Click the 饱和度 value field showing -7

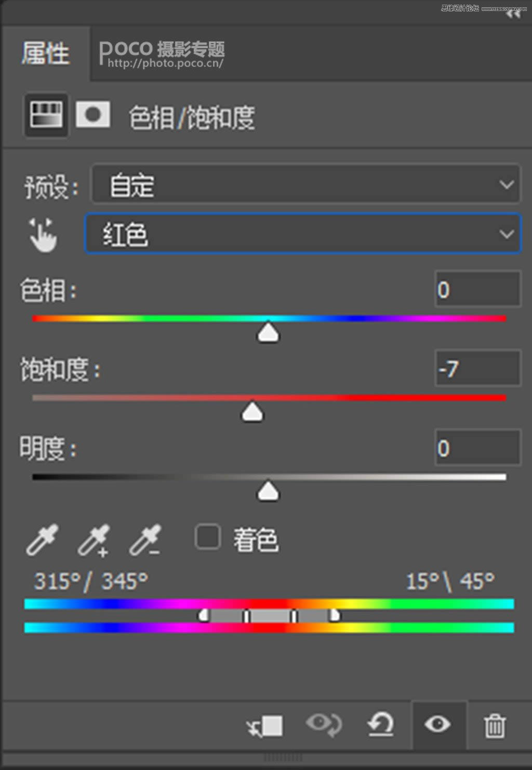(x=477, y=369)
